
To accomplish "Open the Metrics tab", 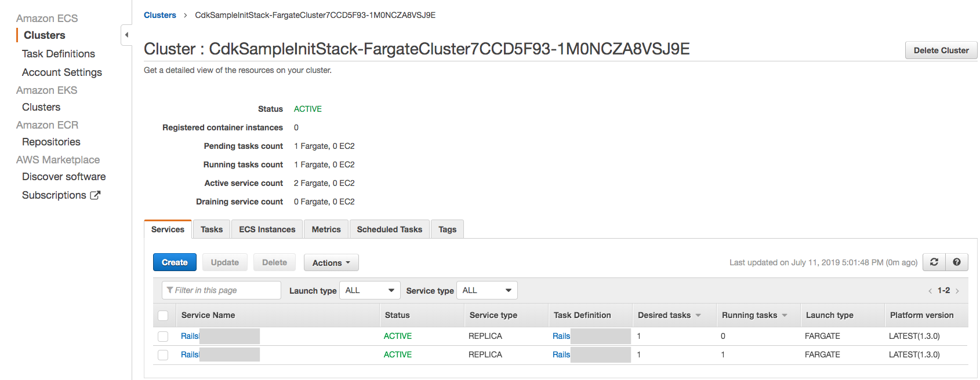I will [x=326, y=229].
